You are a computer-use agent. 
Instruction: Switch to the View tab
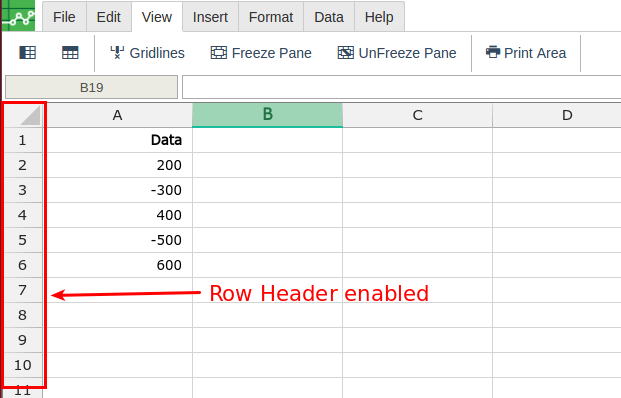pos(157,17)
